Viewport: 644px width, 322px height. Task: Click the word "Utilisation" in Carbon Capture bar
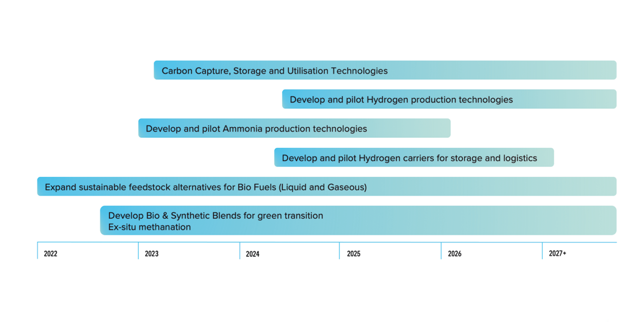point(310,71)
